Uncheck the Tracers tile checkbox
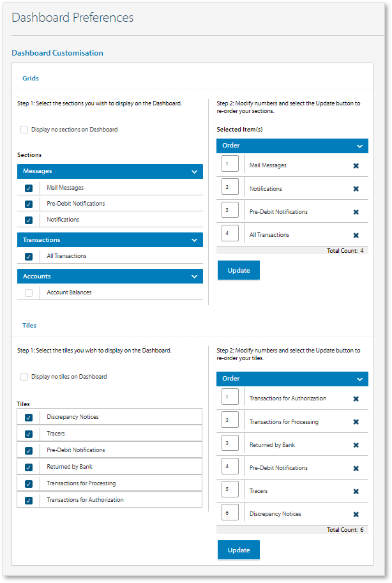The height and width of the screenshot is (583, 392). pyautogui.click(x=27, y=434)
